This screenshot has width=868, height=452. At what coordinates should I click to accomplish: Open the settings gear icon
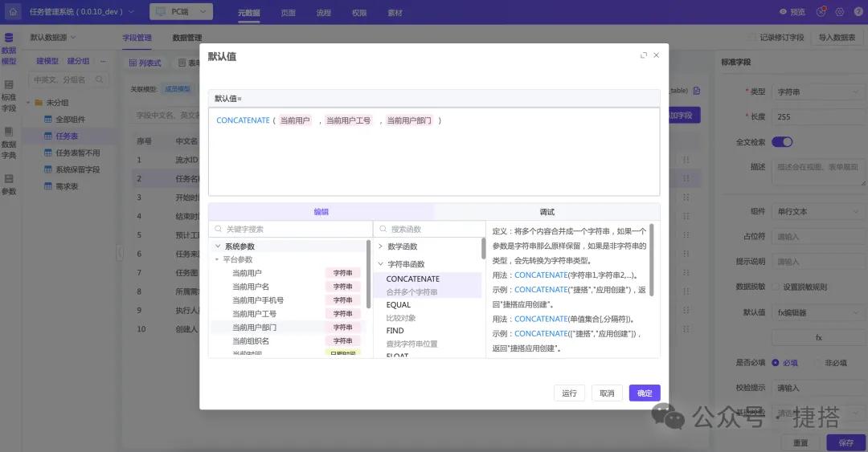[839, 12]
